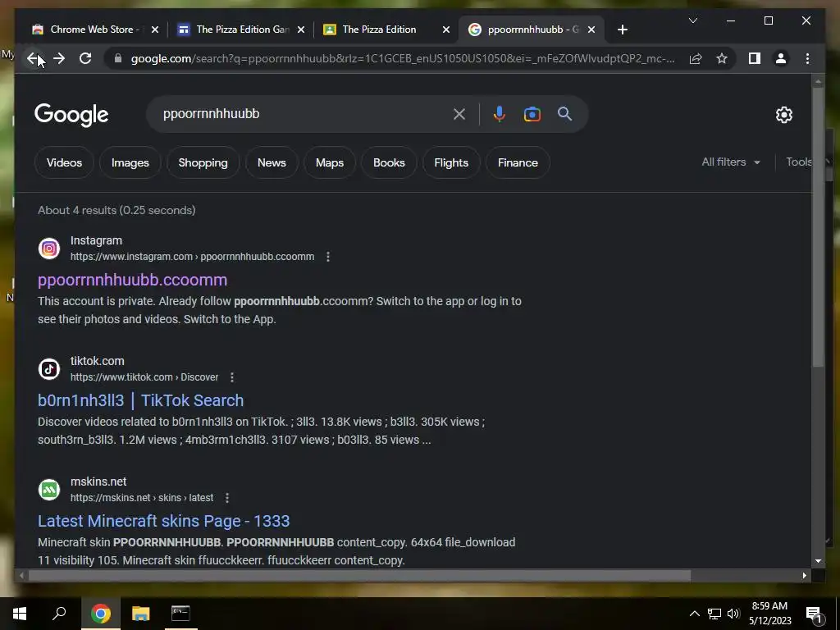Submit search with magnifier icon
This screenshot has width=840, height=630.
[x=564, y=113]
